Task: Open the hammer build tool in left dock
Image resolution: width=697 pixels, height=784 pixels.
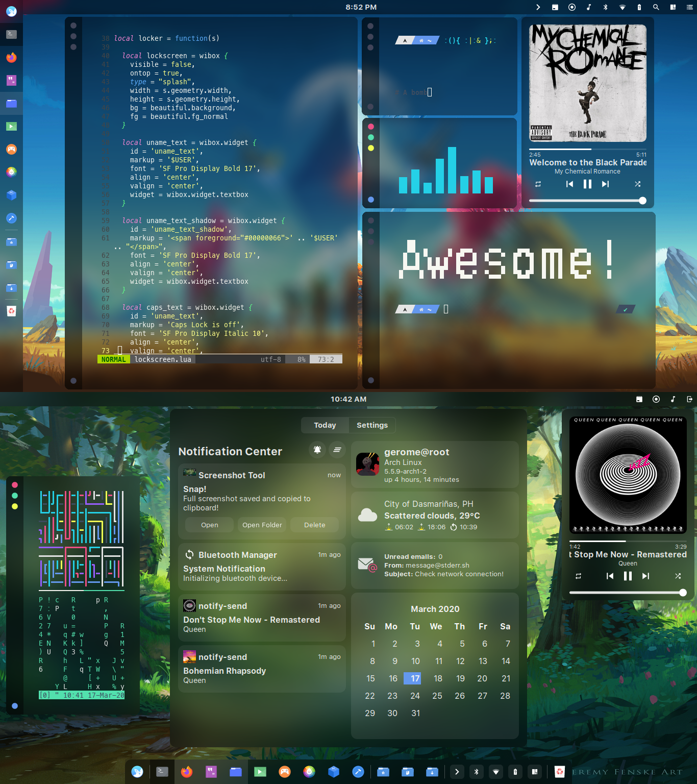Action: coord(11,218)
